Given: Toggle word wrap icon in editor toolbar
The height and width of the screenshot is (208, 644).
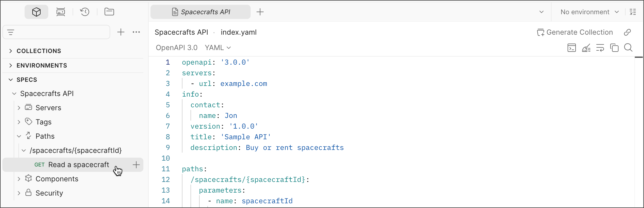Looking at the screenshot, I should 600,48.
